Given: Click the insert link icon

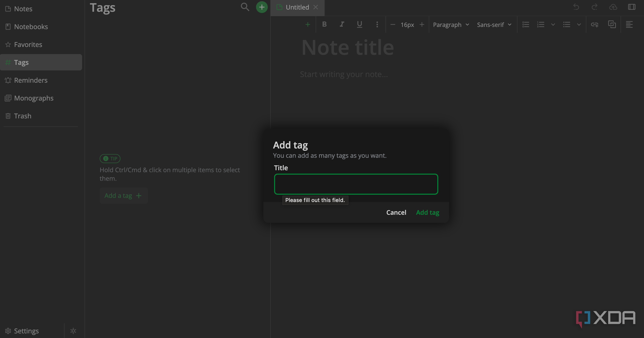Looking at the screenshot, I should pos(594,24).
